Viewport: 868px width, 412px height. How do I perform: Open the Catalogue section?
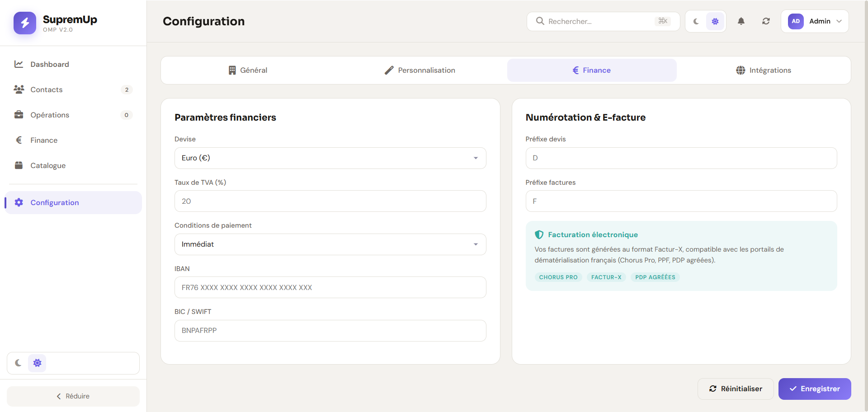click(48, 165)
